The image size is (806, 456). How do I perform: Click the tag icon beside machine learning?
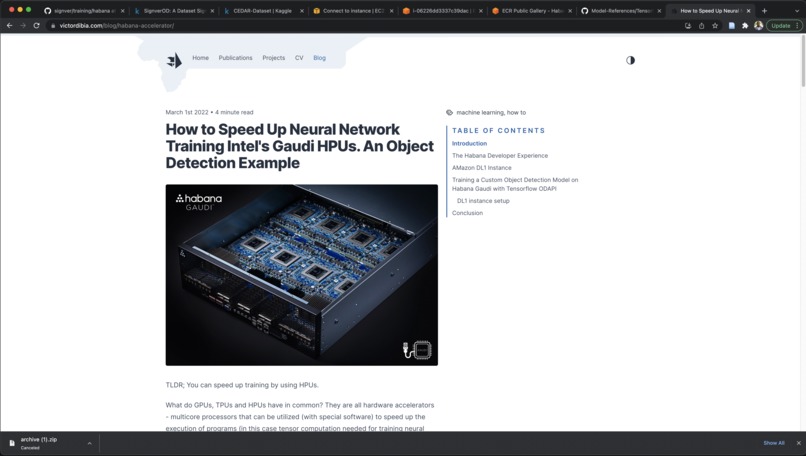449,112
